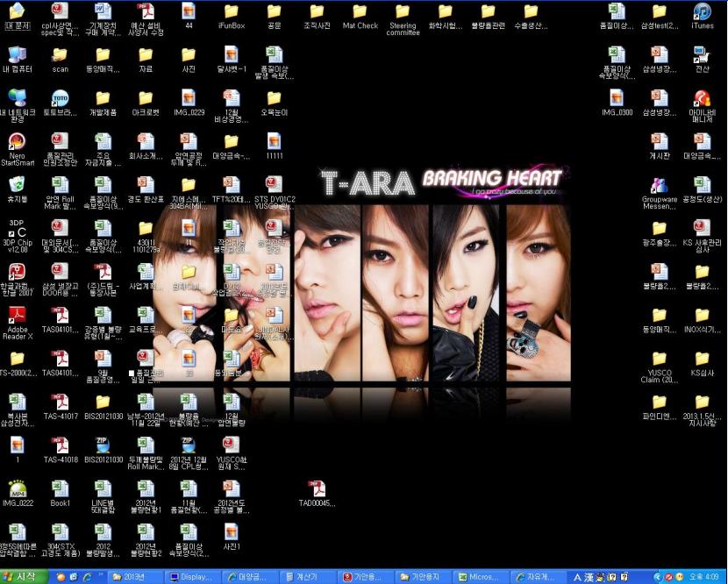Image resolution: width=728 pixels, height=584 pixels.
Task: Switch to the 기안용지 folder taskbar button
Action: point(422,577)
